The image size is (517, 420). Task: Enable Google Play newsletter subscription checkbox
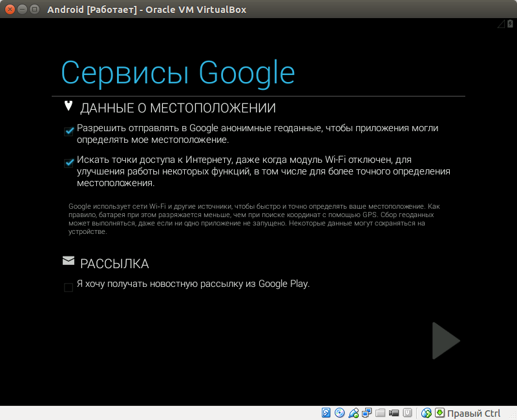tap(69, 288)
